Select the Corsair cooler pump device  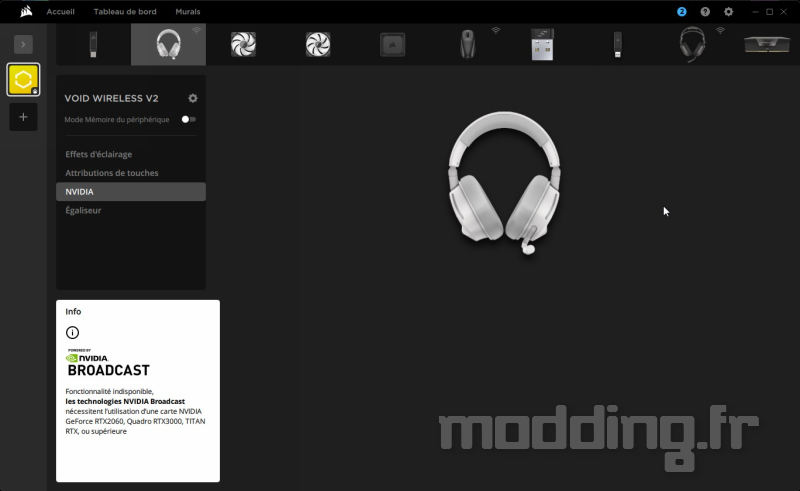click(392, 44)
